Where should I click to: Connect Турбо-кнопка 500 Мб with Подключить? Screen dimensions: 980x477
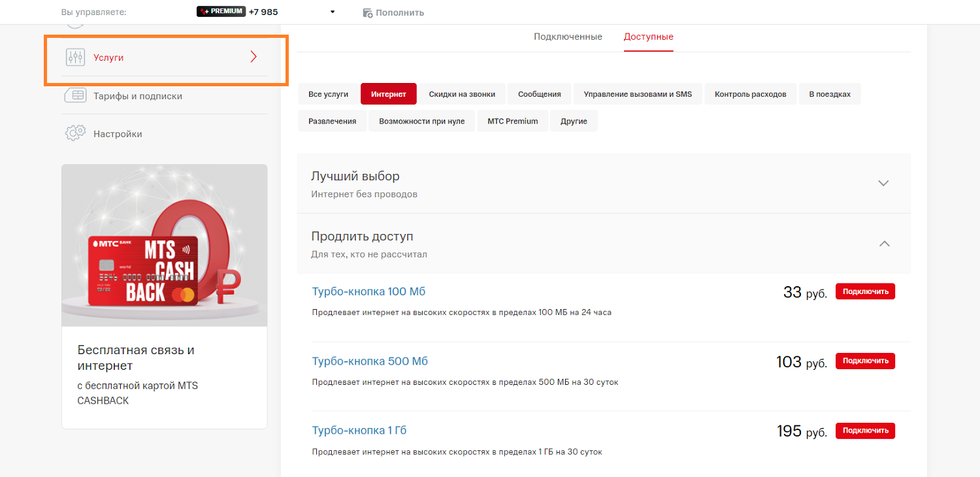tap(865, 361)
